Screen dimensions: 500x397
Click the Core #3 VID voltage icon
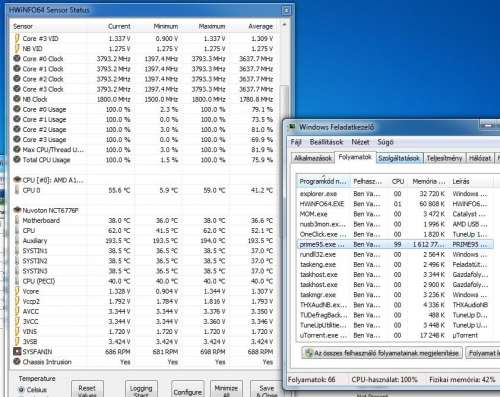pyautogui.click(x=17, y=38)
